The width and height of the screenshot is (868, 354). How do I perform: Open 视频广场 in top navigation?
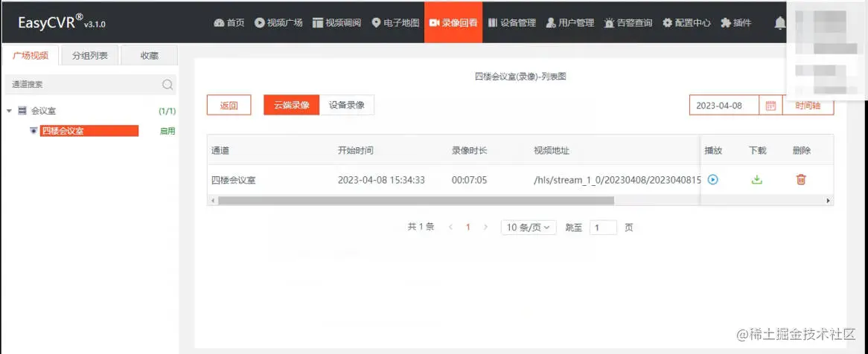(x=278, y=22)
